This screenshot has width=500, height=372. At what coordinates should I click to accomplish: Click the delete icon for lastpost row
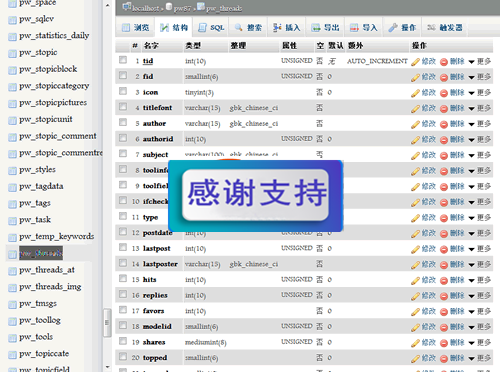pyautogui.click(x=444, y=249)
